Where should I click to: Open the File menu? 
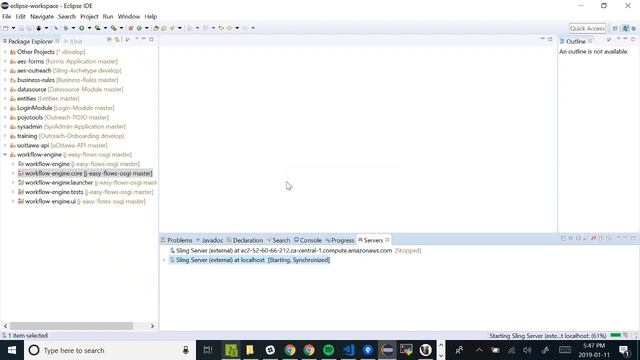tap(7, 17)
